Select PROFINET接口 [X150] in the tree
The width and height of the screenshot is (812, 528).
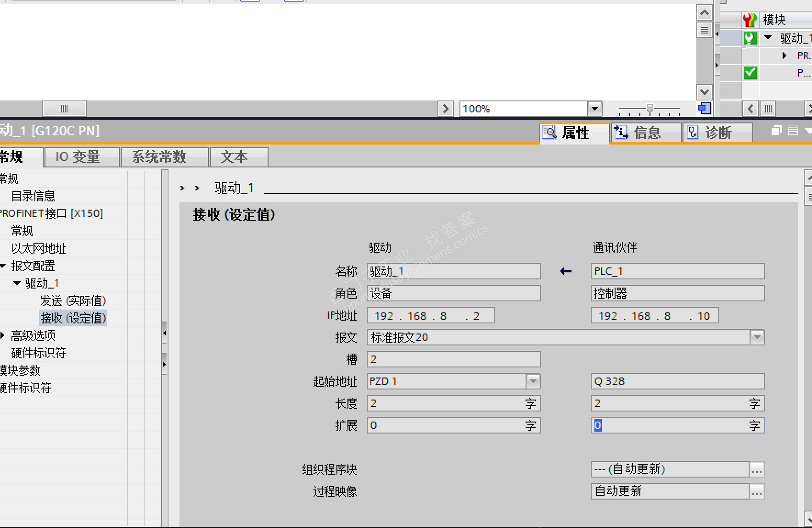(51, 214)
